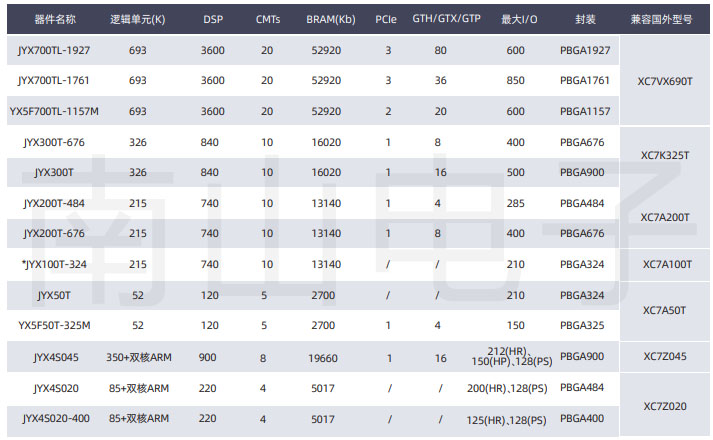The height and width of the screenshot is (440, 713).
Task: Click the YX5F50T-325M device name
Action: pyautogui.click(x=54, y=325)
